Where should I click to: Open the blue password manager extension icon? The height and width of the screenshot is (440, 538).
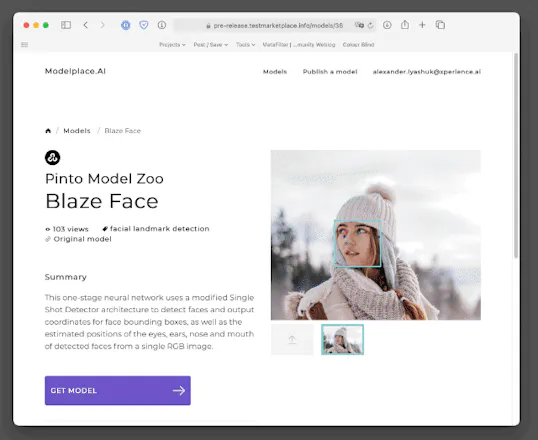[x=126, y=25]
